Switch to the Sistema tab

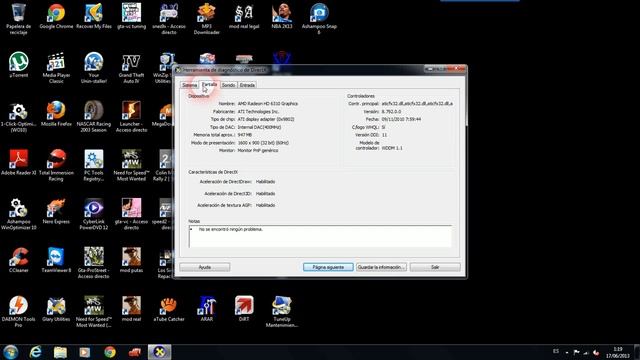pos(189,85)
